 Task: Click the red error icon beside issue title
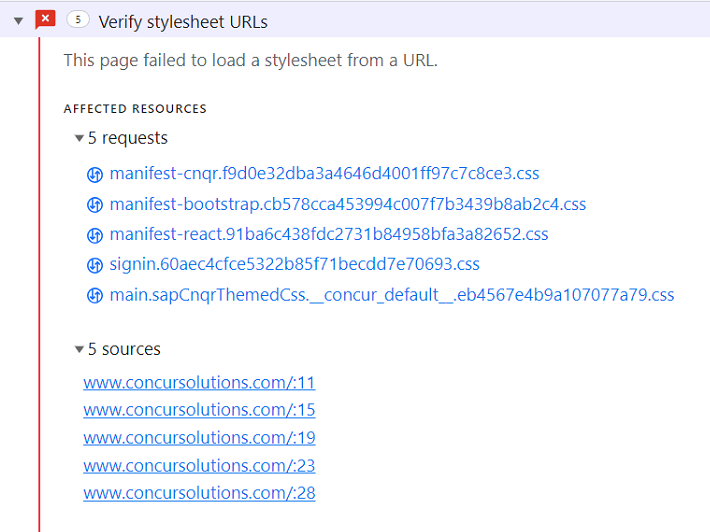[x=45, y=20]
